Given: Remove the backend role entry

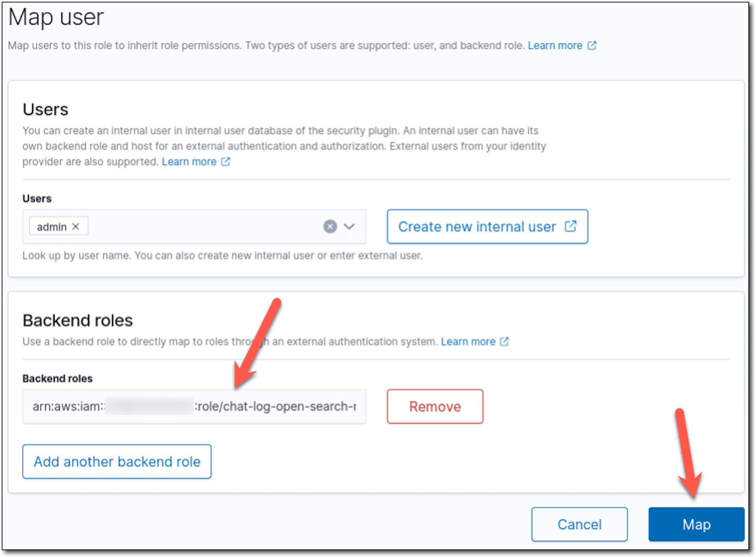Looking at the screenshot, I should coord(435,407).
